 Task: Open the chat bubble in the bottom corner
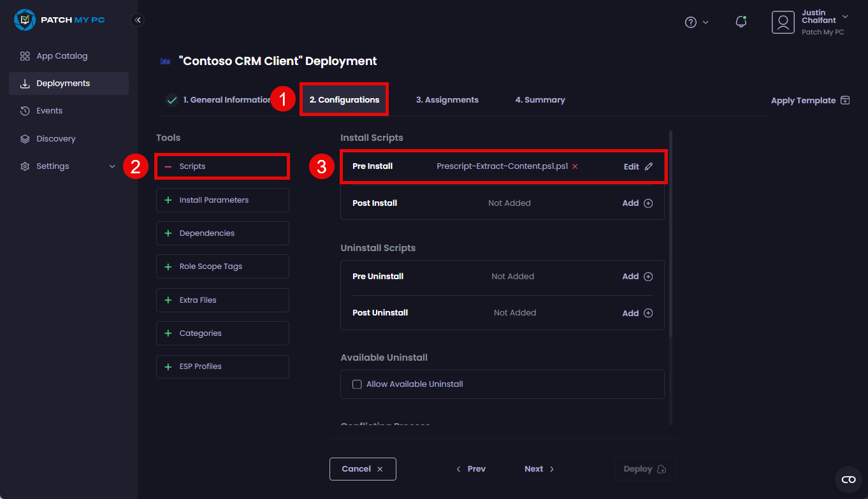(x=848, y=479)
